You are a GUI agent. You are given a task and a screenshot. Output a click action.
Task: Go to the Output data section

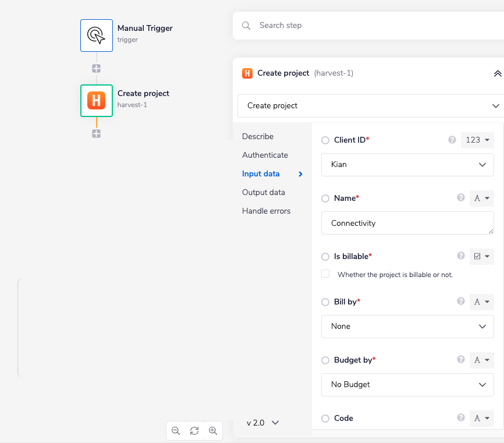263,192
